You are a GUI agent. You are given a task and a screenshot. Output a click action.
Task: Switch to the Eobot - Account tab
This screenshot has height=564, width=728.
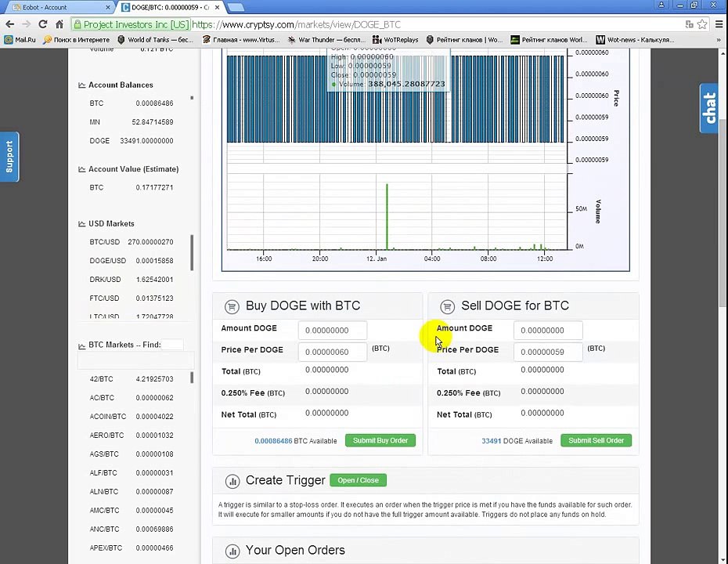coord(59,7)
